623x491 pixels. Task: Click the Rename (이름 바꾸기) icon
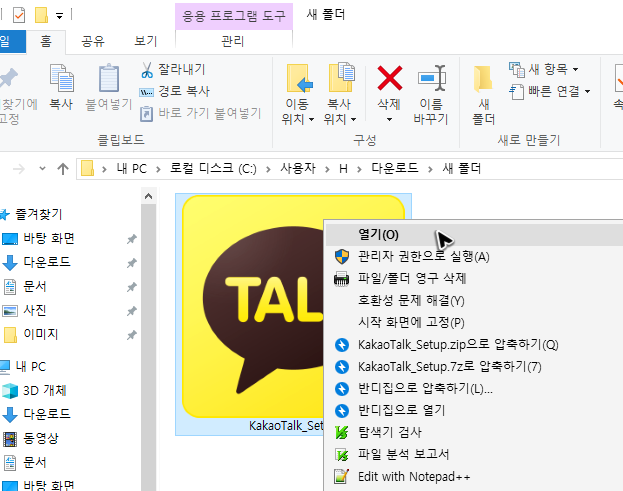pyautogui.click(x=431, y=78)
